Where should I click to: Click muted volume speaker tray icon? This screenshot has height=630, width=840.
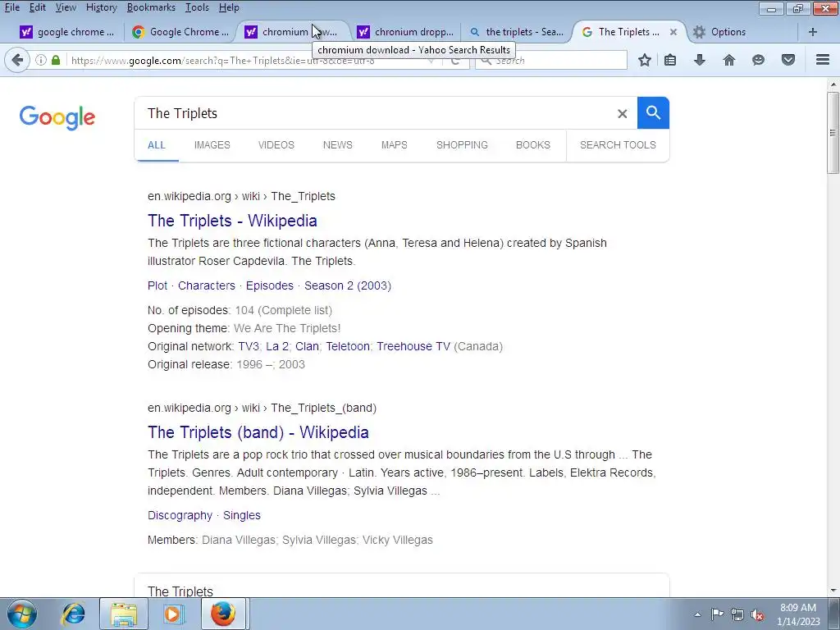pyautogui.click(x=757, y=614)
